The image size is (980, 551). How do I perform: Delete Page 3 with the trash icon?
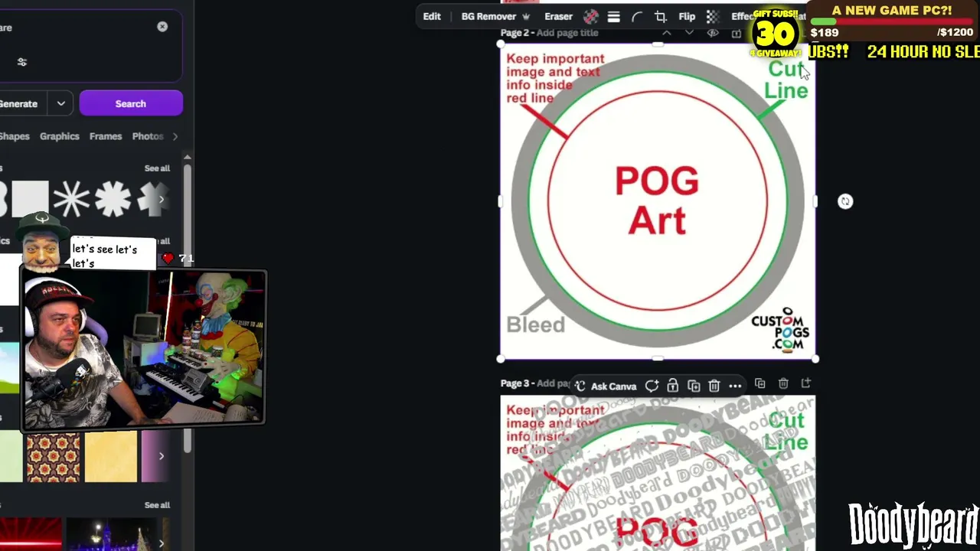click(x=783, y=383)
